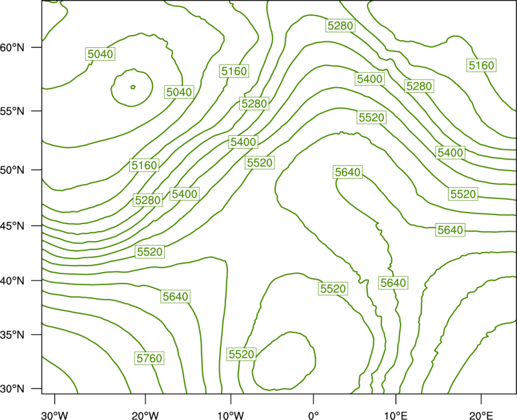Click the 20°W longitude axis label

145,415
